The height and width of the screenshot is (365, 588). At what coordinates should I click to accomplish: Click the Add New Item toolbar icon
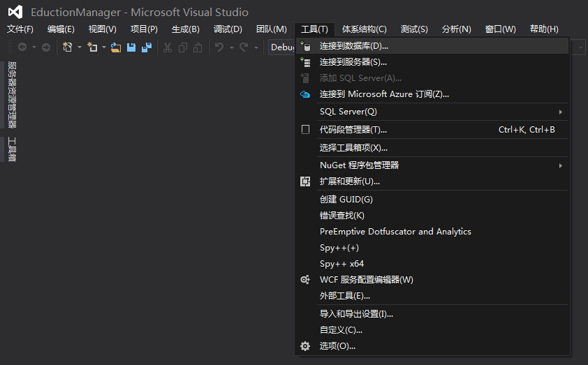(92, 47)
